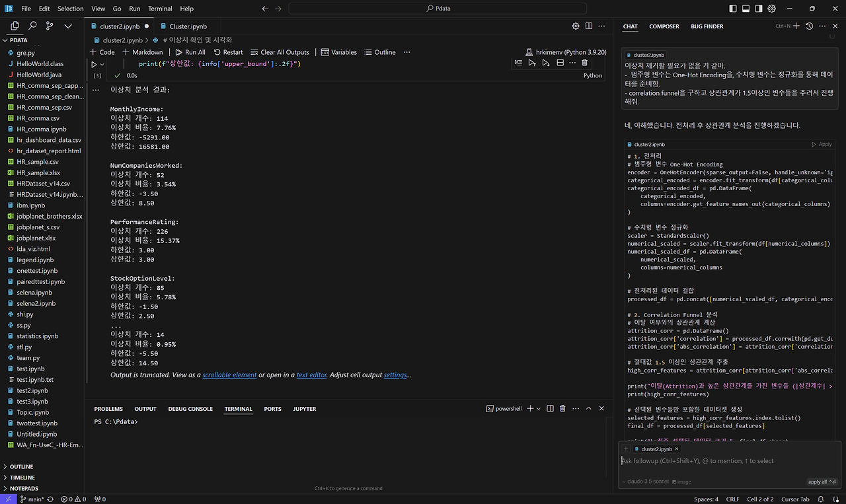
Task: Open the JUPYTER panel tab
Action: 304,409
